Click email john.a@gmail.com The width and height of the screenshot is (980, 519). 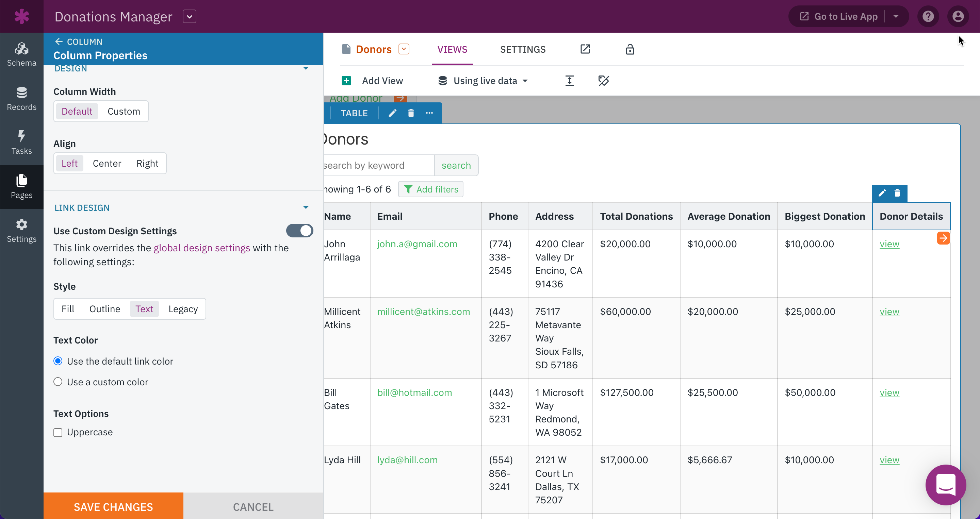point(417,244)
